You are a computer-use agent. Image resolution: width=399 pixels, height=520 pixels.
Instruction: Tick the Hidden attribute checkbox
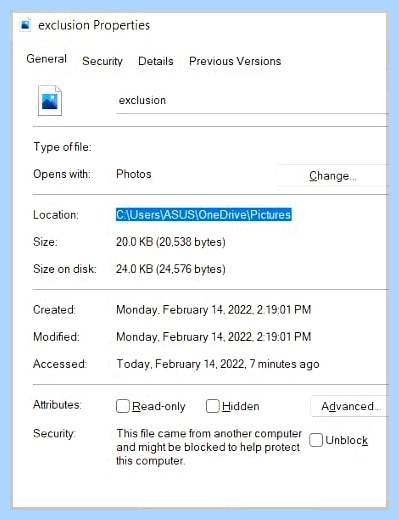pos(212,406)
